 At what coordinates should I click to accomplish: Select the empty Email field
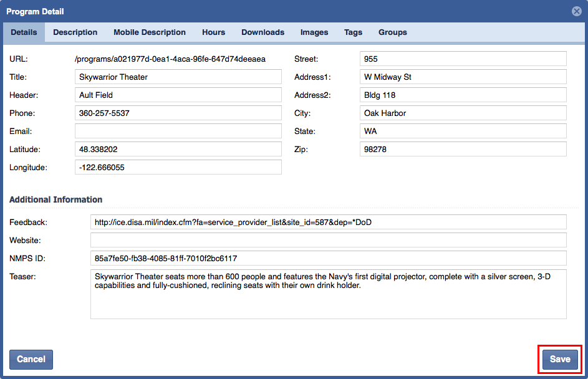click(178, 132)
